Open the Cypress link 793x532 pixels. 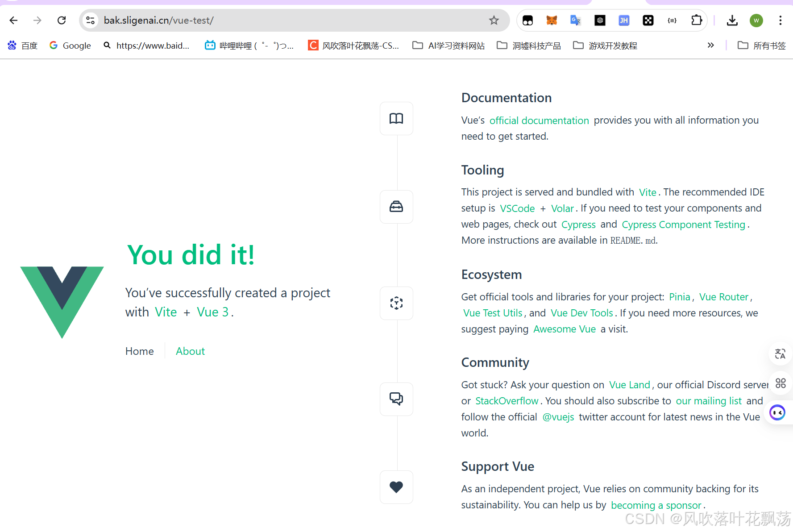click(x=578, y=224)
